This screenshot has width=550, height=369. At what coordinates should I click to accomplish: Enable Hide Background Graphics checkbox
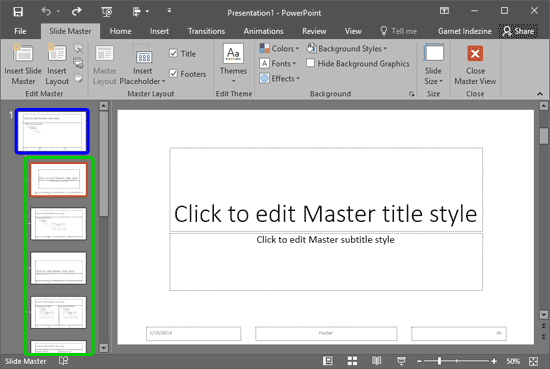(310, 63)
